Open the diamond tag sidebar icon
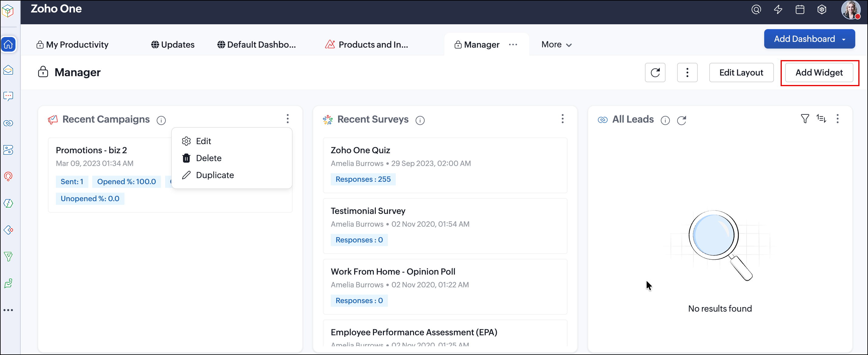Screen dimensions: 868x355 (x=8, y=230)
